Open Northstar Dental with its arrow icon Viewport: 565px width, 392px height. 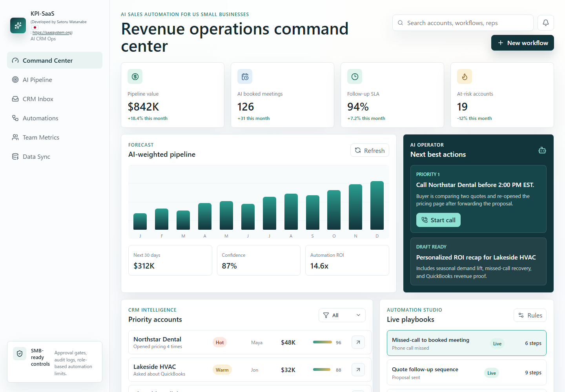coord(358,342)
